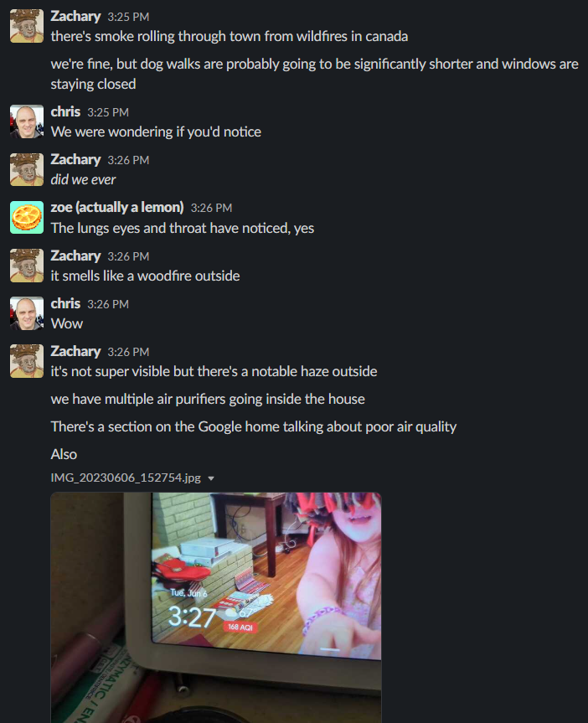Expand the IMG_20230606_152754.jpg dropdown arrow
The width and height of the screenshot is (588, 723).
[x=211, y=478]
